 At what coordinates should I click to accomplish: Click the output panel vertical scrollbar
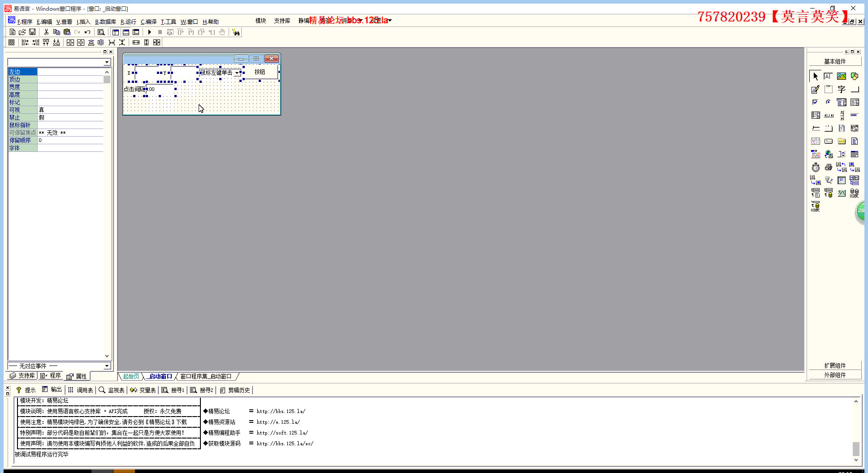(856, 431)
